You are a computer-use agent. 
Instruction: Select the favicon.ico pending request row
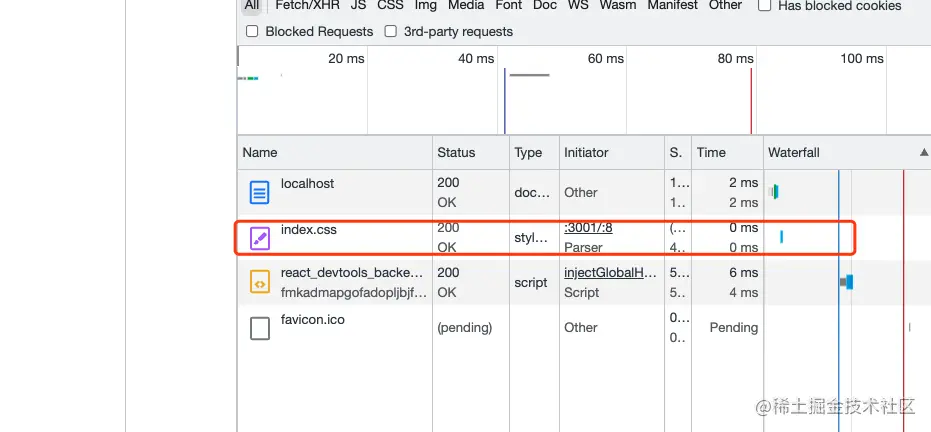pyautogui.click(x=584, y=328)
